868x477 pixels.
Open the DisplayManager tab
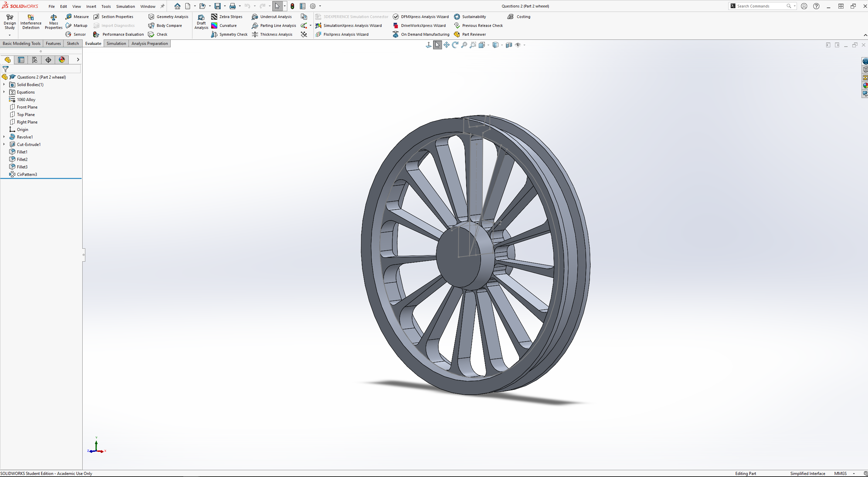62,60
